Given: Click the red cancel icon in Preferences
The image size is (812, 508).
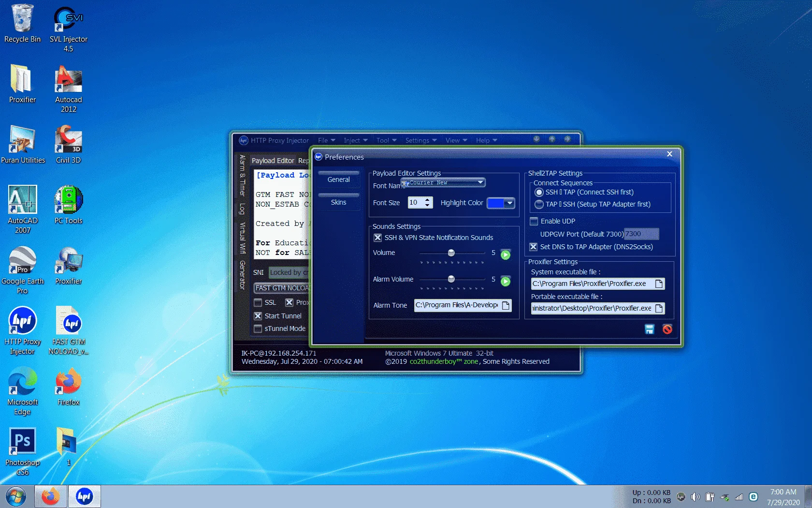Looking at the screenshot, I should (667, 329).
